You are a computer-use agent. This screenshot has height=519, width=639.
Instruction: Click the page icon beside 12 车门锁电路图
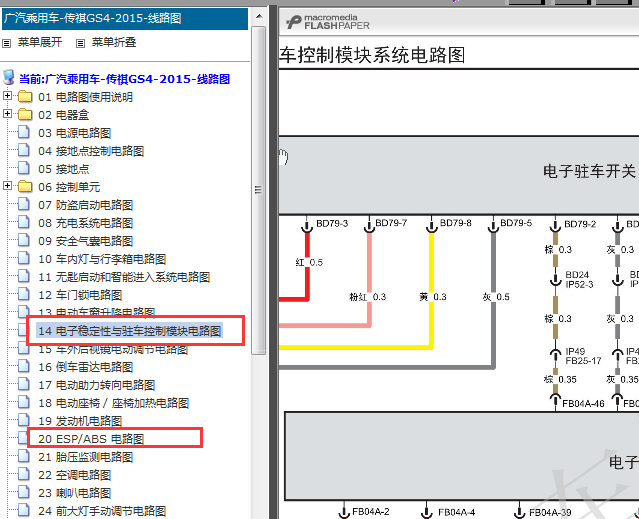(x=24, y=294)
